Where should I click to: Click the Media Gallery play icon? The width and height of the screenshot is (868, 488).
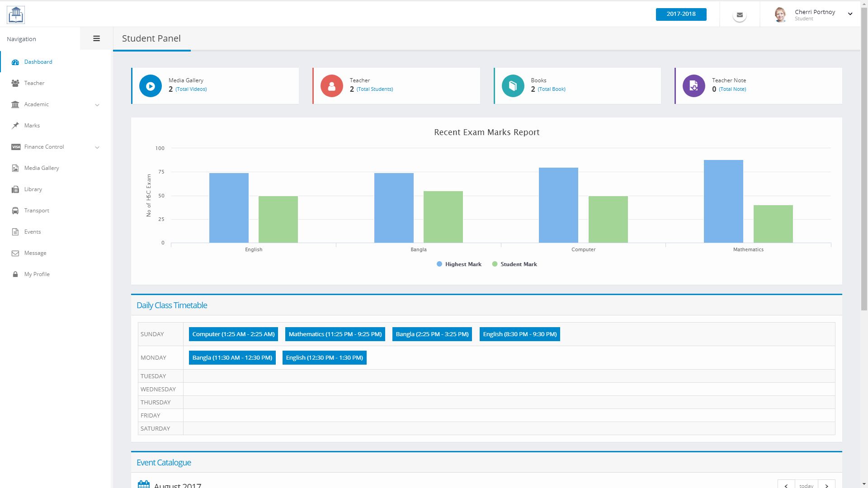[x=151, y=86]
